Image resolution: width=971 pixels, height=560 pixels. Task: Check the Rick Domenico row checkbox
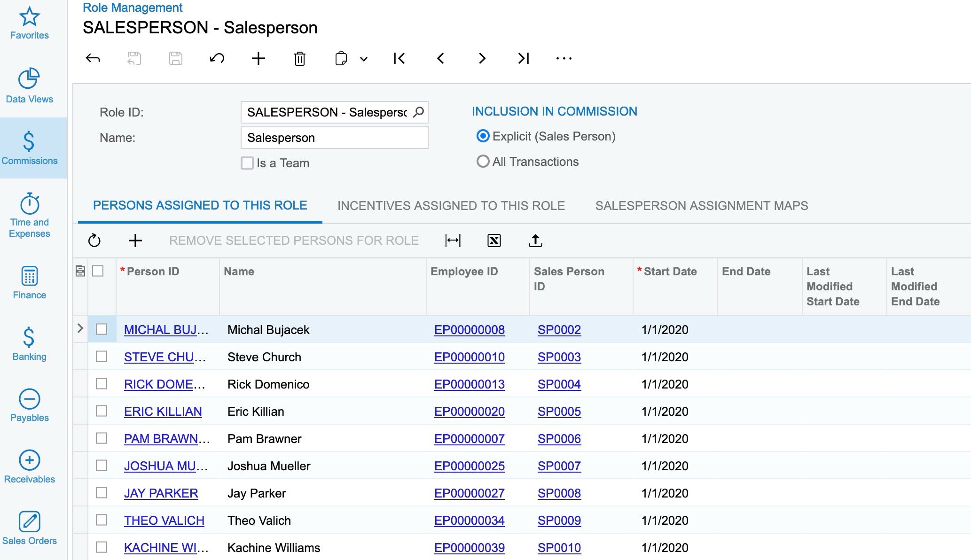[x=102, y=384]
